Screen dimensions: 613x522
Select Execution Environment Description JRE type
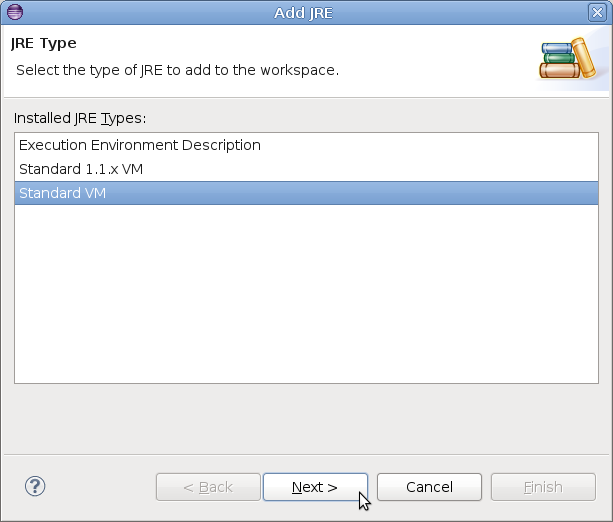140,145
